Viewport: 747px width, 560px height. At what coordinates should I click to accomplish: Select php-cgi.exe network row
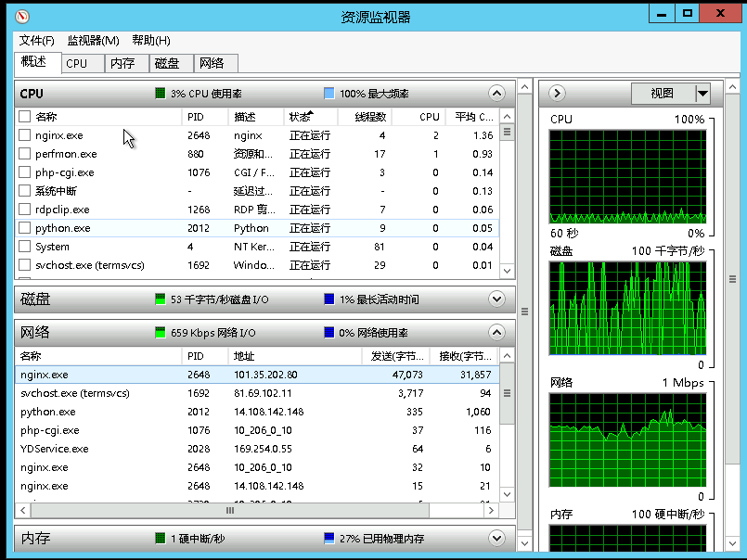coord(257,430)
